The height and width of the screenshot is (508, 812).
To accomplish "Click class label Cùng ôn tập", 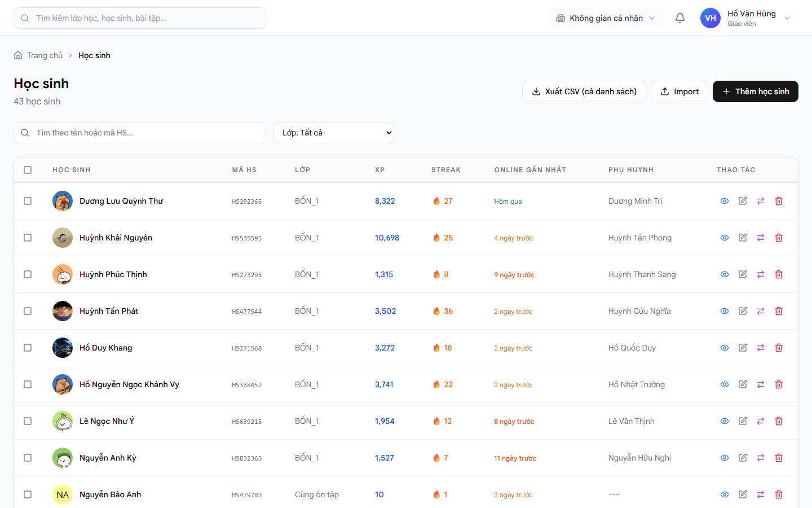I will click(x=317, y=494).
